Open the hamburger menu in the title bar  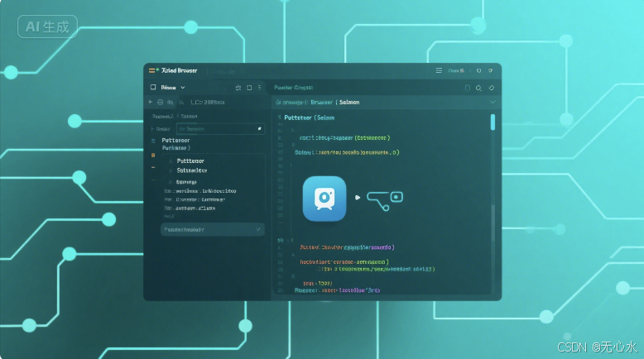click(439, 70)
